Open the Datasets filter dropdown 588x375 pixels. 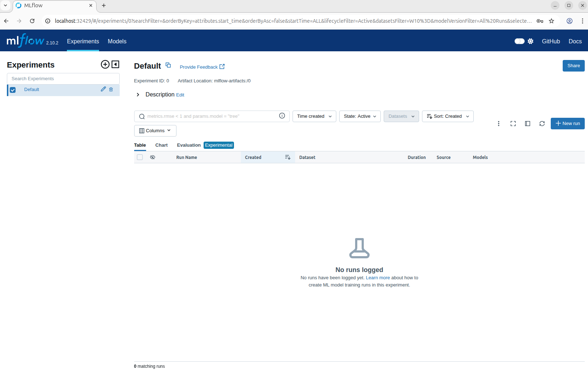(401, 116)
